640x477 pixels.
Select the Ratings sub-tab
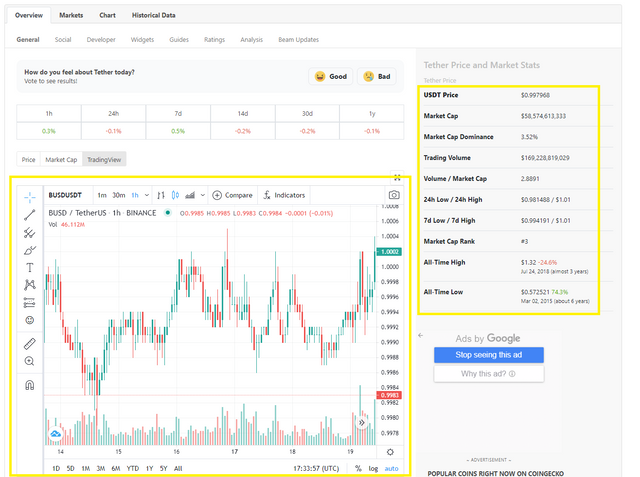point(214,40)
